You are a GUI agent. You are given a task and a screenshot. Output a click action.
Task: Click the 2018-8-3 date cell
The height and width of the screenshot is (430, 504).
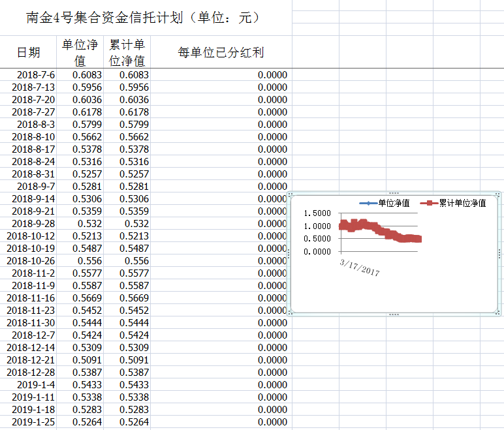coord(28,125)
